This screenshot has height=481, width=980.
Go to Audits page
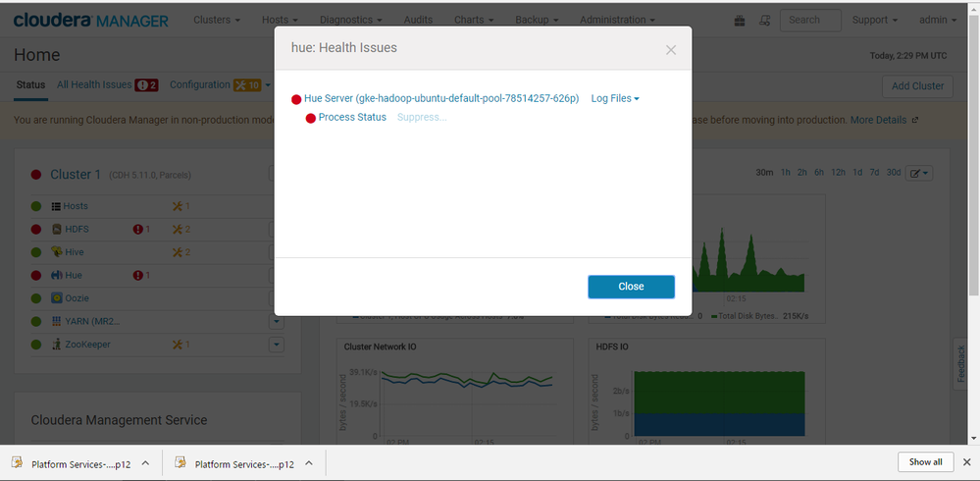[418, 20]
